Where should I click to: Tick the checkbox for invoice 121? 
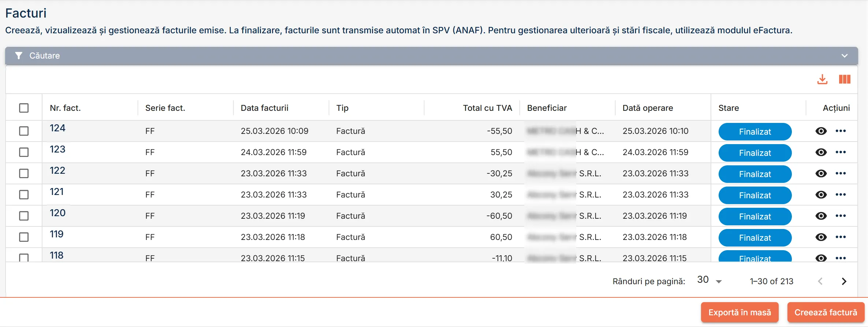click(24, 195)
